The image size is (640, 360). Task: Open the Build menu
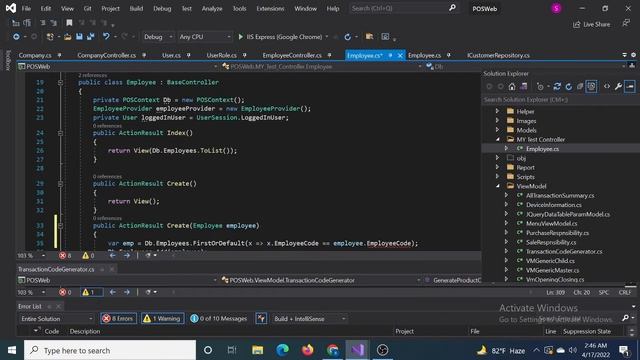(x=136, y=9)
